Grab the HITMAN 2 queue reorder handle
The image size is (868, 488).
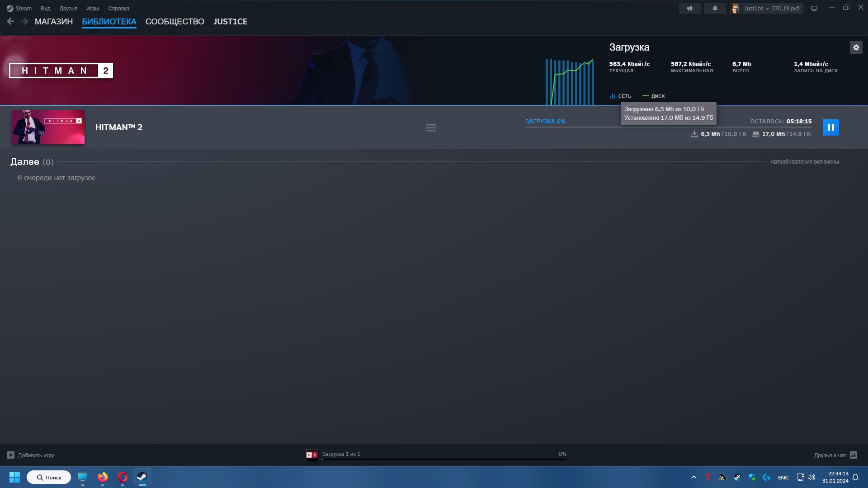(430, 128)
